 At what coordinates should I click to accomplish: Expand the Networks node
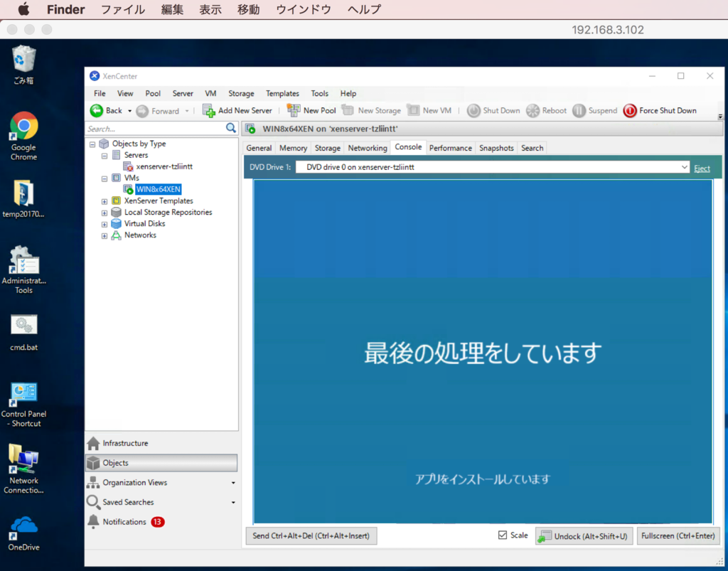(105, 236)
